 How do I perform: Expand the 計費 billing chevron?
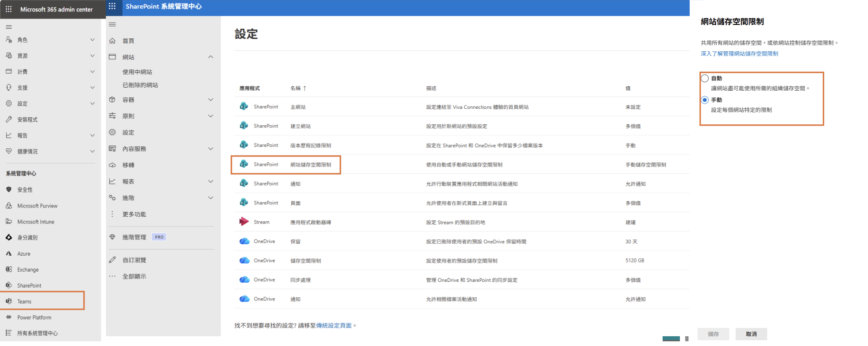point(93,71)
